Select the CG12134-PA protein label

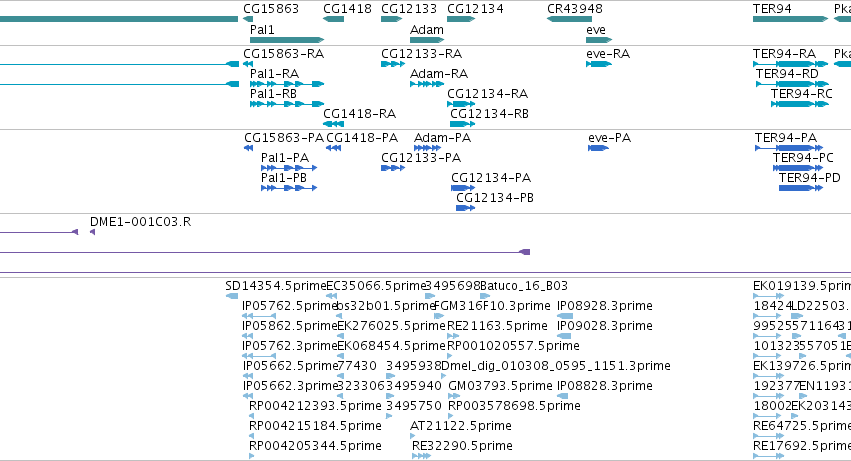[x=491, y=178]
